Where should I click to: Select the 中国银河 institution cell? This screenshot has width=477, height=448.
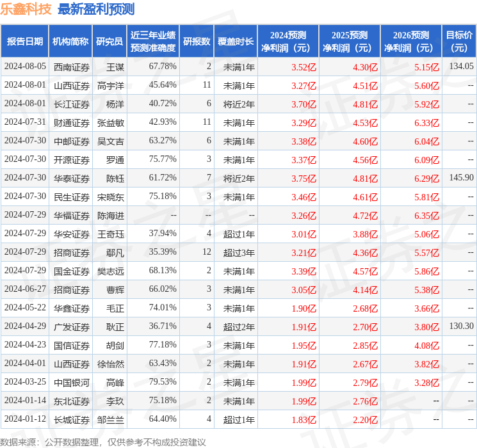[x=72, y=383]
